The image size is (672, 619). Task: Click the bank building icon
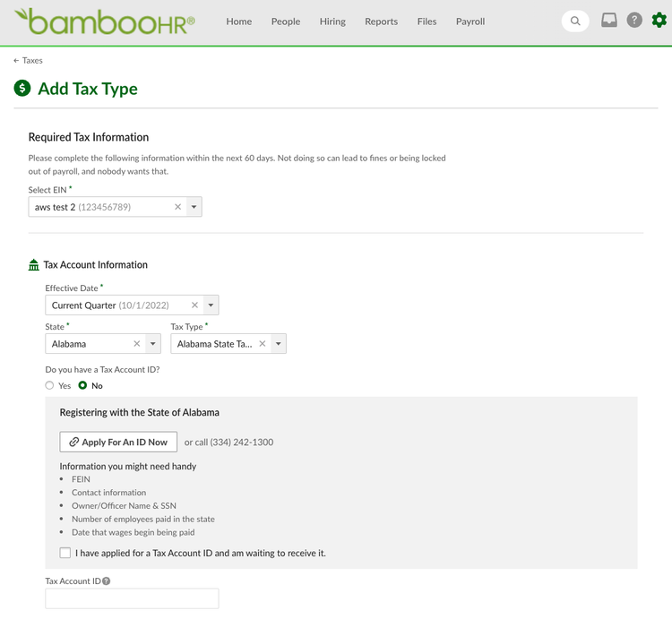coord(33,265)
